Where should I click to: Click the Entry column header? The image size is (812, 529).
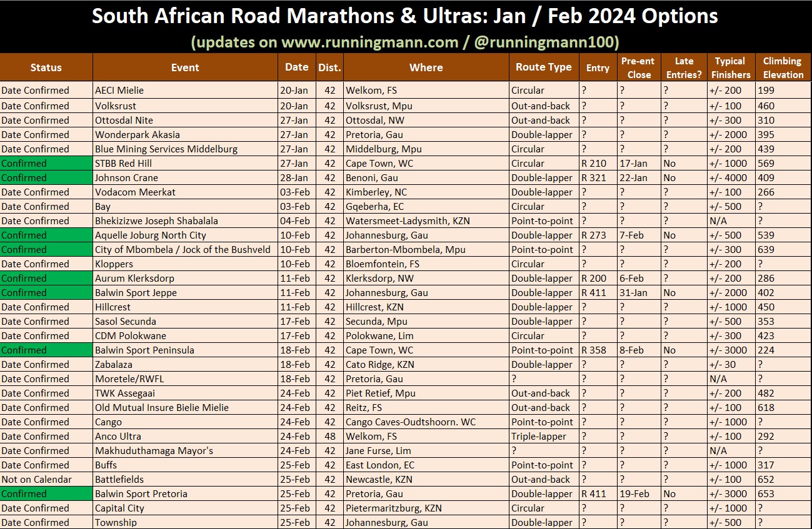point(598,67)
